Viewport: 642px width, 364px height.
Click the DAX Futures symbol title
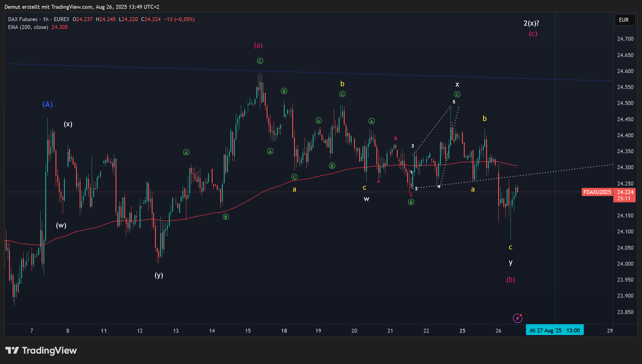click(x=23, y=19)
